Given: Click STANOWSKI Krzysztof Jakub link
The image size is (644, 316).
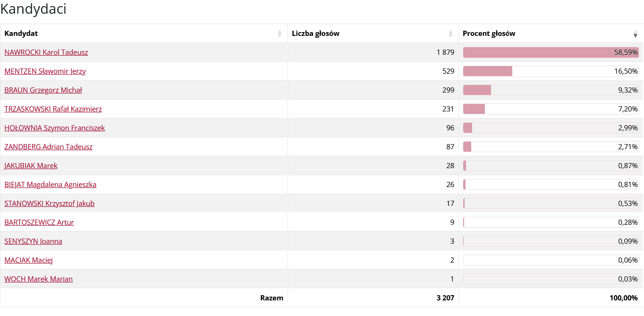Looking at the screenshot, I should click(x=49, y=204).
